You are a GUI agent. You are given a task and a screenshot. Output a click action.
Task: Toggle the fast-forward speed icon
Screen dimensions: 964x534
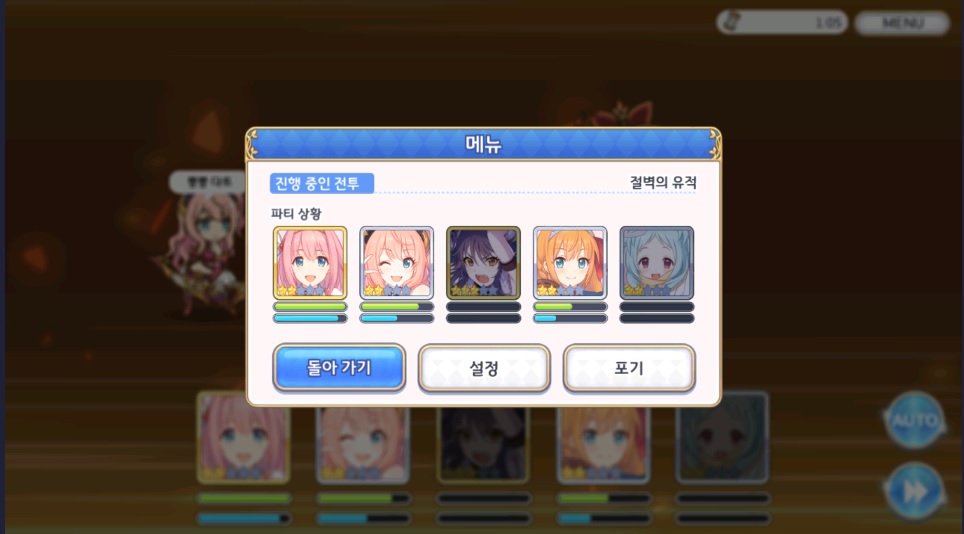[915, 492]
